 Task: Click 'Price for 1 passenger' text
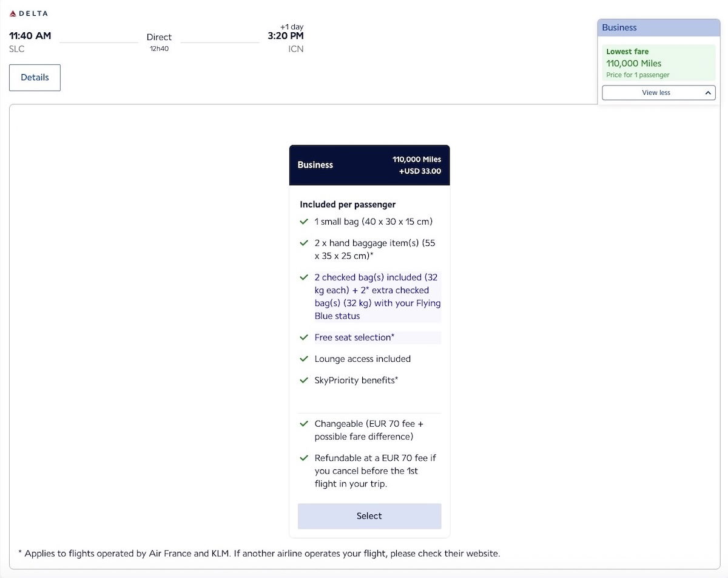(638, 75)
